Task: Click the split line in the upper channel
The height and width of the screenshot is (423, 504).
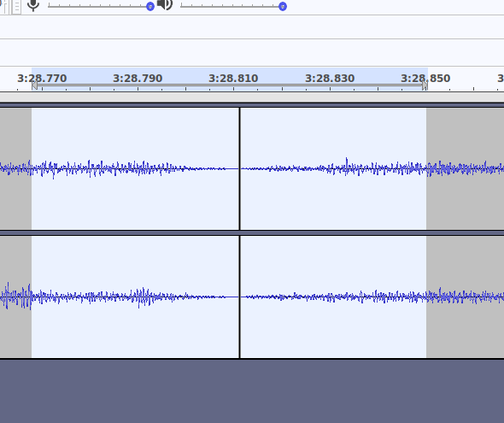Action: click(x=239, y=168)
